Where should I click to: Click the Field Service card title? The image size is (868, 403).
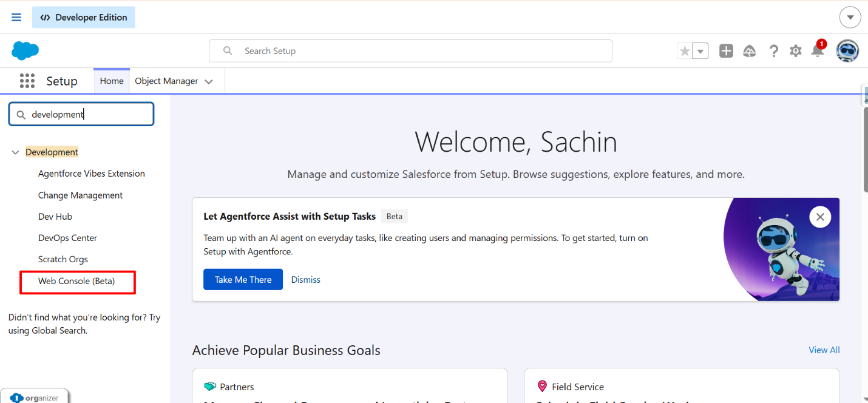[578, 387]
